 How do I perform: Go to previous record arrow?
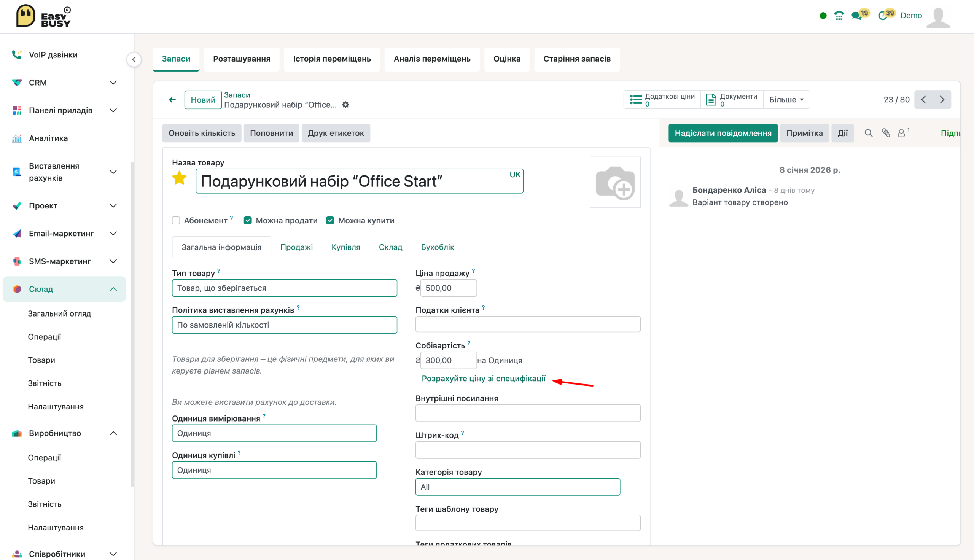pyautogui.click(x=923, y=100)
